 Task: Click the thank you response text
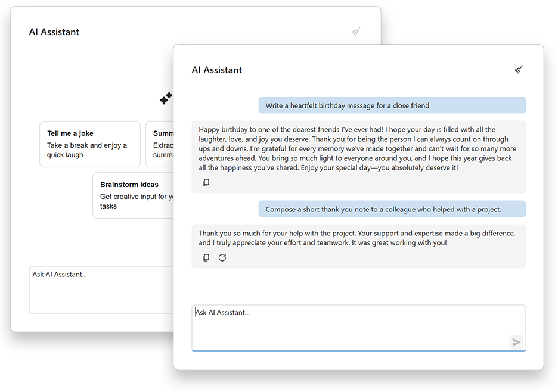(357, 238)
